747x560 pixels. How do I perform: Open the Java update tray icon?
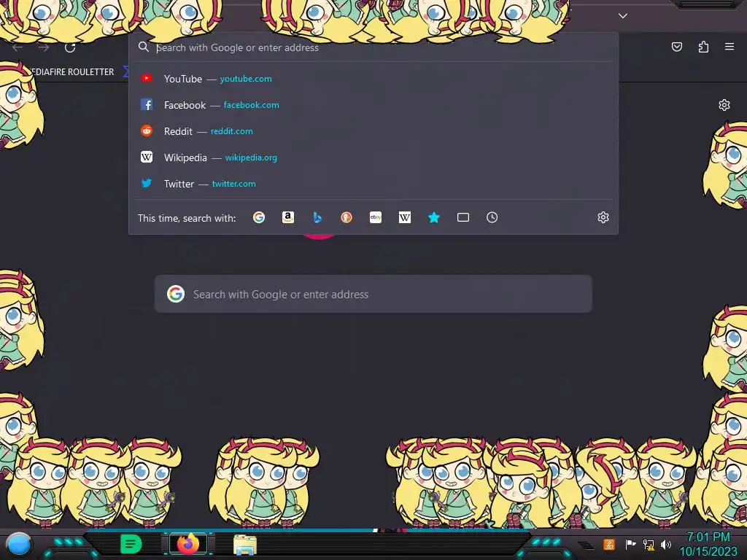point(609,544)
